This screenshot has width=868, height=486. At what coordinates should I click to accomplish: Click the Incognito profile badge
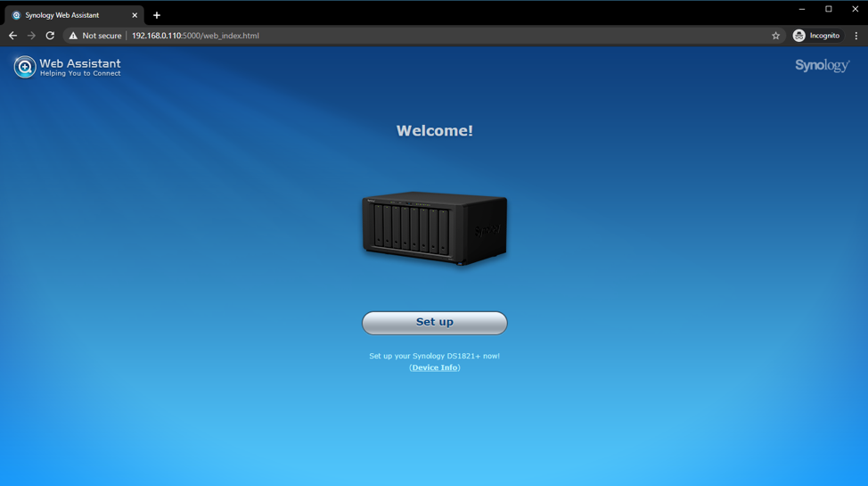816,36
